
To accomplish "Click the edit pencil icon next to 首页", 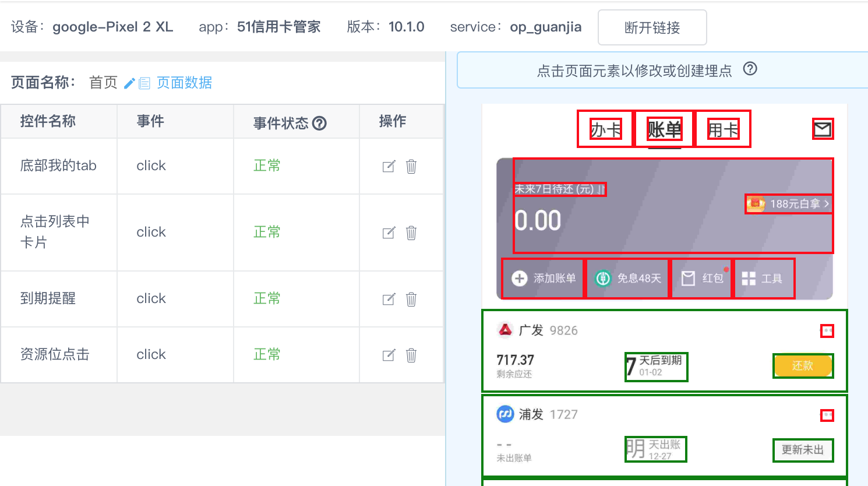I will point(129,83).
